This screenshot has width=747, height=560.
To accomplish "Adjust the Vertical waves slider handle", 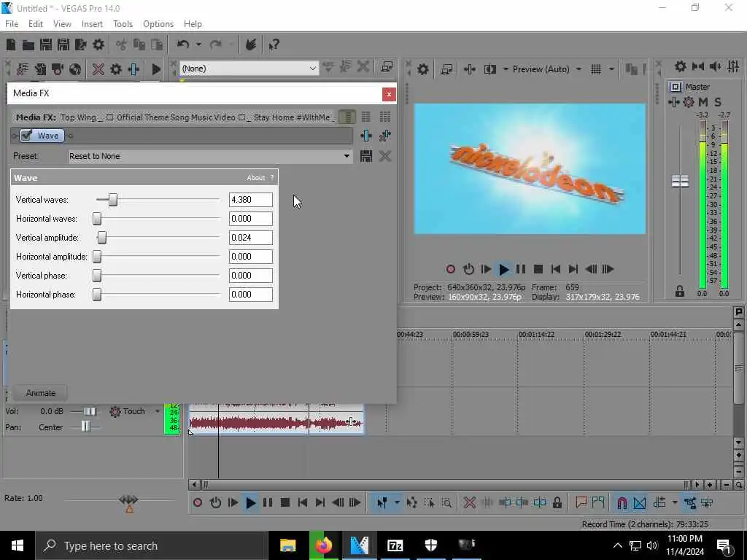I will pos(113,200).
